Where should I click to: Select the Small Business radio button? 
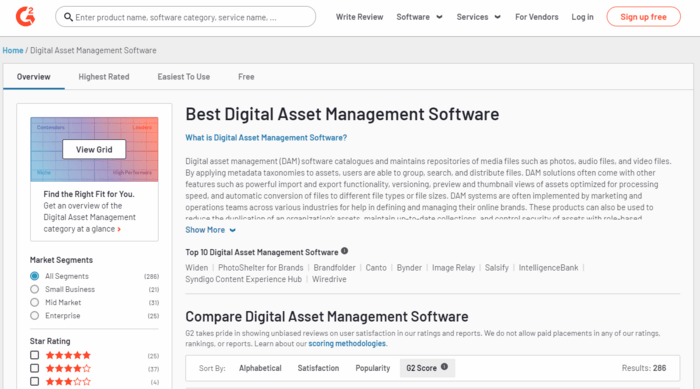(34, 289)
